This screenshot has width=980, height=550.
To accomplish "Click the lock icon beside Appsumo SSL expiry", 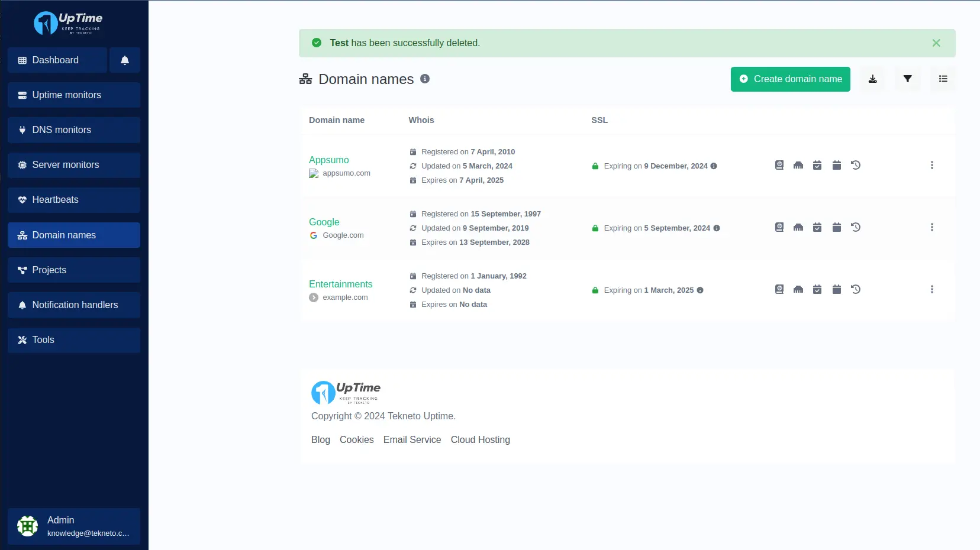I will click(595, 166).
